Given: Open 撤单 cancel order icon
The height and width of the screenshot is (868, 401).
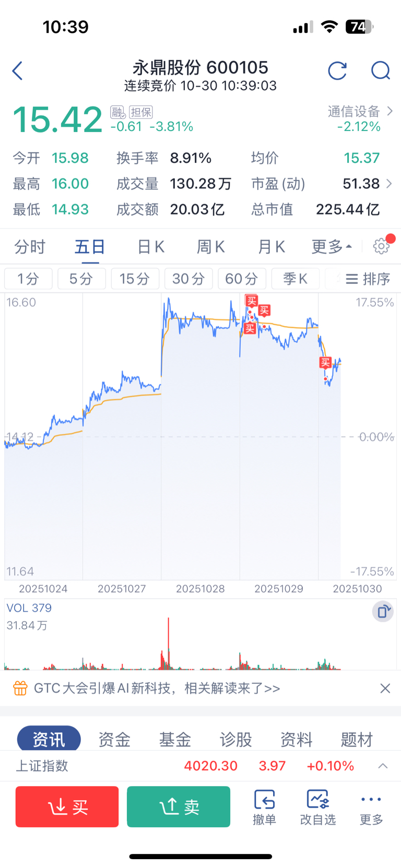Looking at the screenshot, I should (264, 807).
